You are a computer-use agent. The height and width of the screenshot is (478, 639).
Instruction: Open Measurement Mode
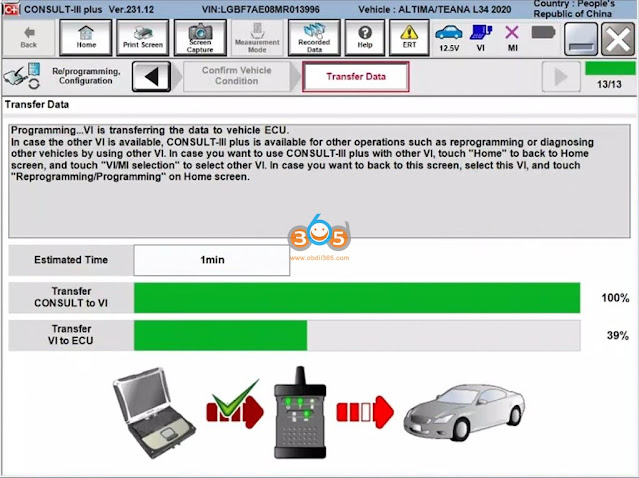[x=257, y=37]
